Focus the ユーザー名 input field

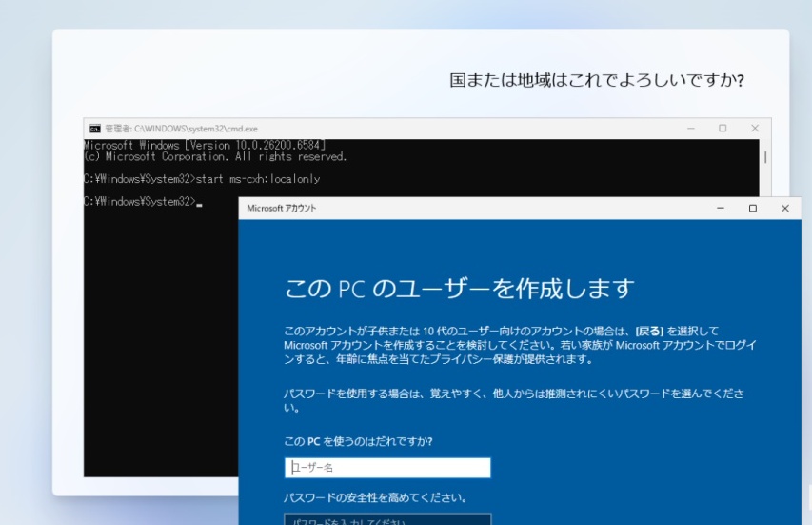(x=387, y=468)
